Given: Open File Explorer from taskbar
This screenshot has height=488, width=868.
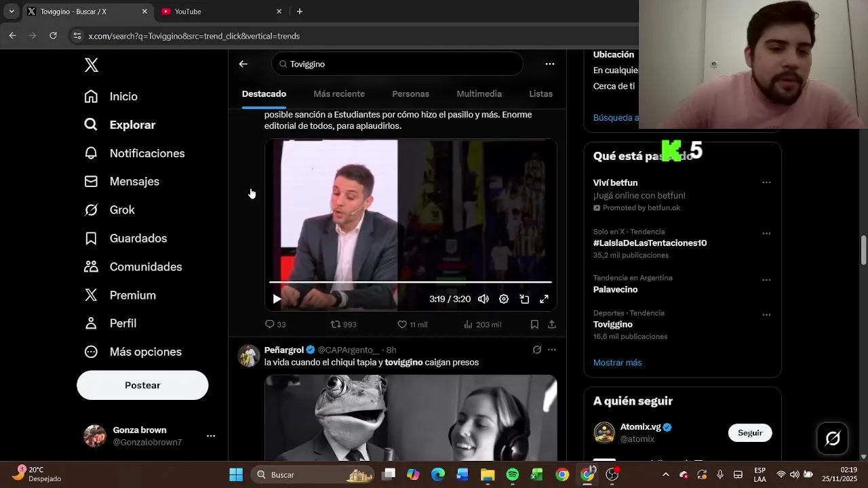Looking at the screenshot, I should click(x=488, y=474).
